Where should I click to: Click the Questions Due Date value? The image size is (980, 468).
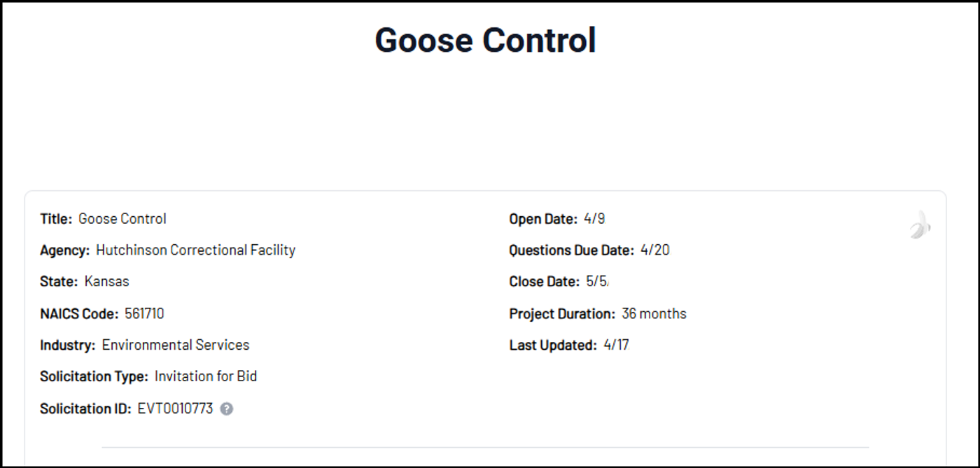(655, 250)
